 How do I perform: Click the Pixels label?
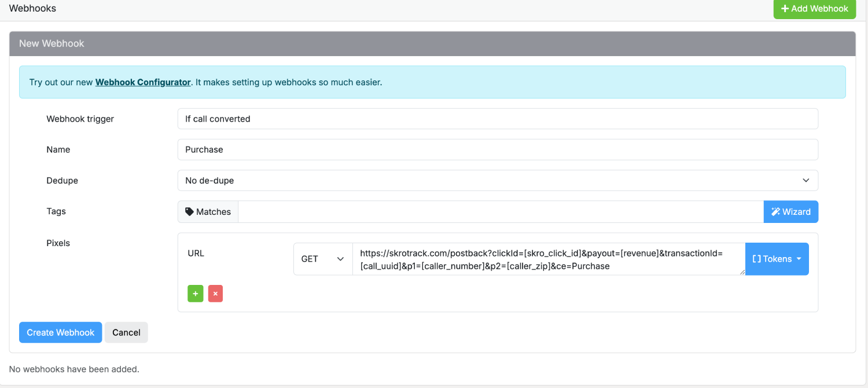(x=58, y=243)
